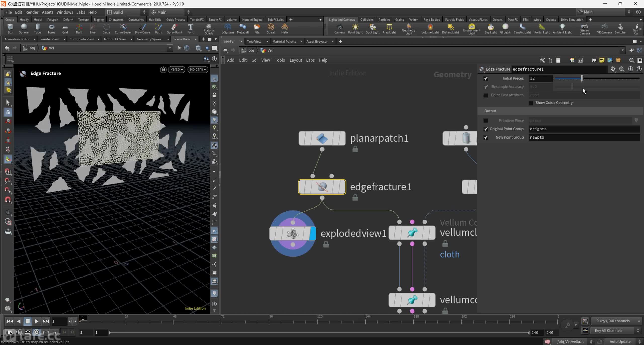Viewport: 644px width, 345px height.
Task: Click the Grid shelf tool
Action: coord(65,29)
